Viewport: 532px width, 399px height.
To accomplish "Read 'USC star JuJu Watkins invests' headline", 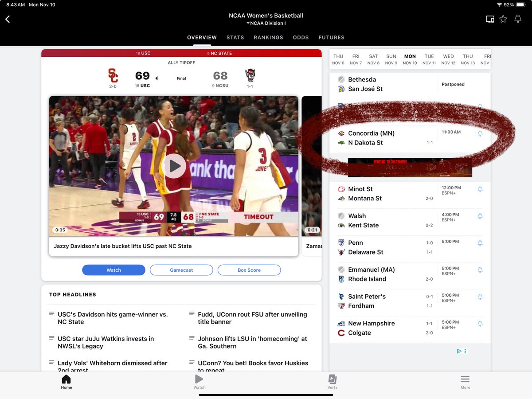I will [x=106, y=342].
